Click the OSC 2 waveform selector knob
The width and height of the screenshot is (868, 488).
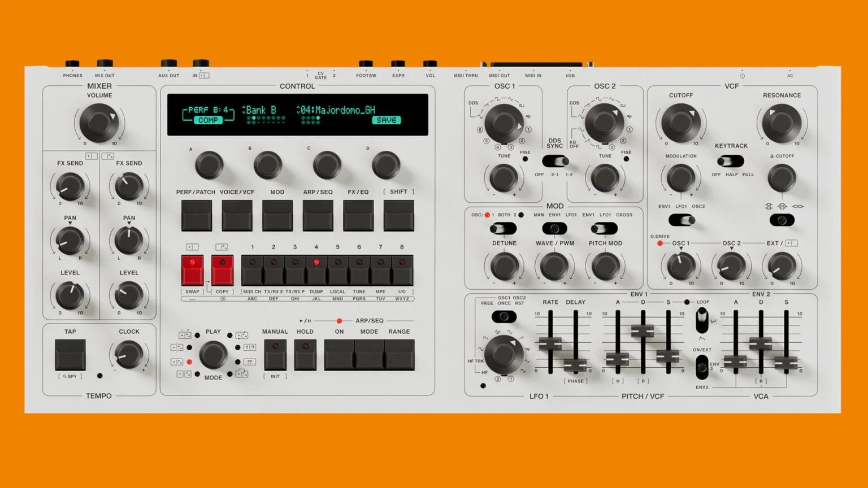tap(605, 123)
